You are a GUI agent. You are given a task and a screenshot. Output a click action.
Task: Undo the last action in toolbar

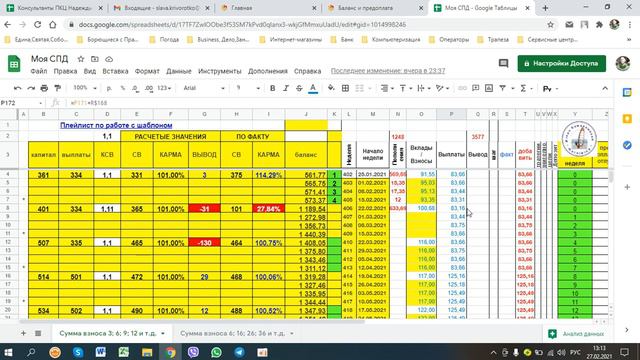point(17,88)
